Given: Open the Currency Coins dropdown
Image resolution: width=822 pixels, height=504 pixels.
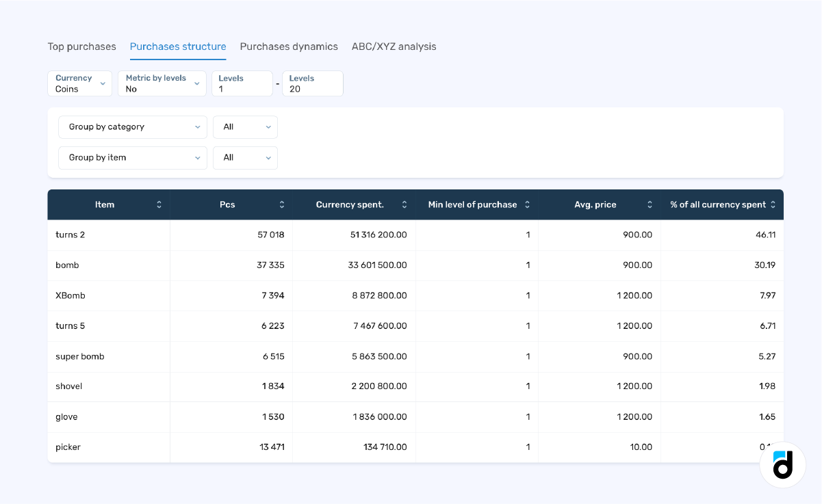Looking at the screenshot, I should pos(79,83).
